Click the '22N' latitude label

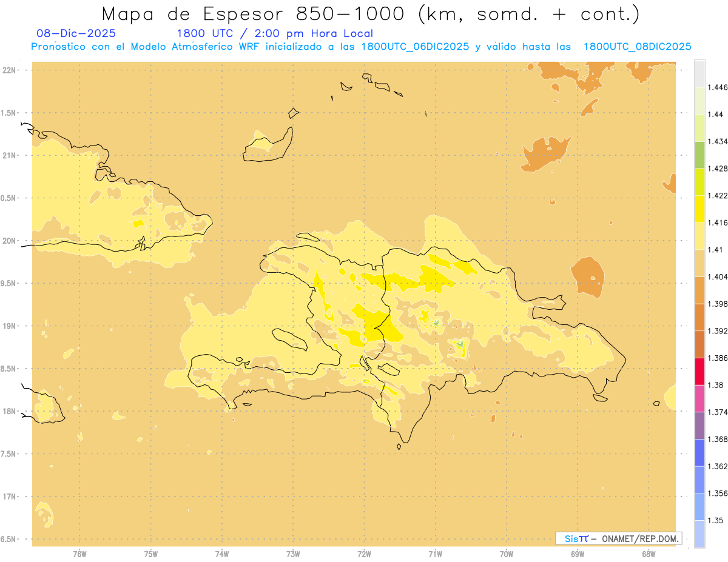(9, 70)
